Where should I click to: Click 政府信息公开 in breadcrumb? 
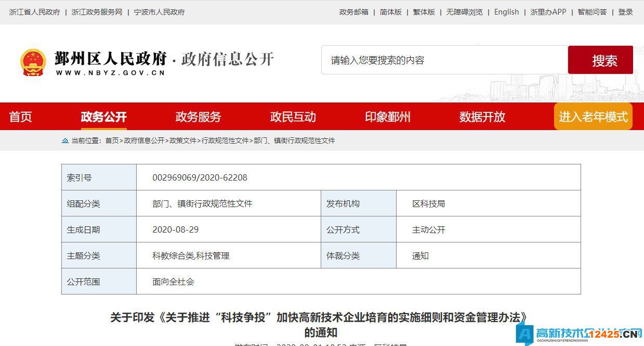(x=144, y=141)
